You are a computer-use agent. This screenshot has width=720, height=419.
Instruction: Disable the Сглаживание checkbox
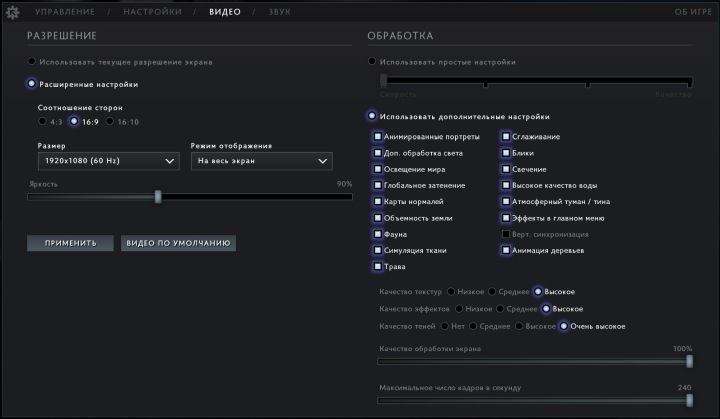tap(505, 136)
